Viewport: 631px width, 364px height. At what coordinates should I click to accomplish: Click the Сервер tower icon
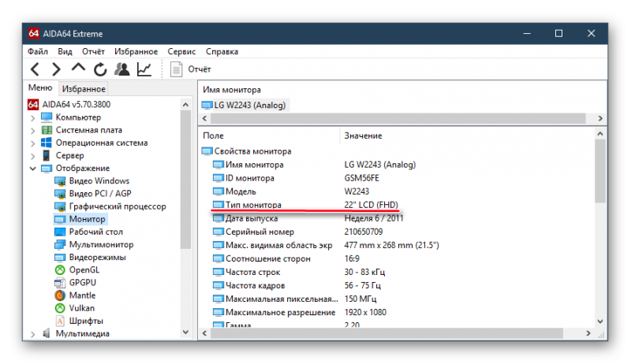[x=47, y=155]
